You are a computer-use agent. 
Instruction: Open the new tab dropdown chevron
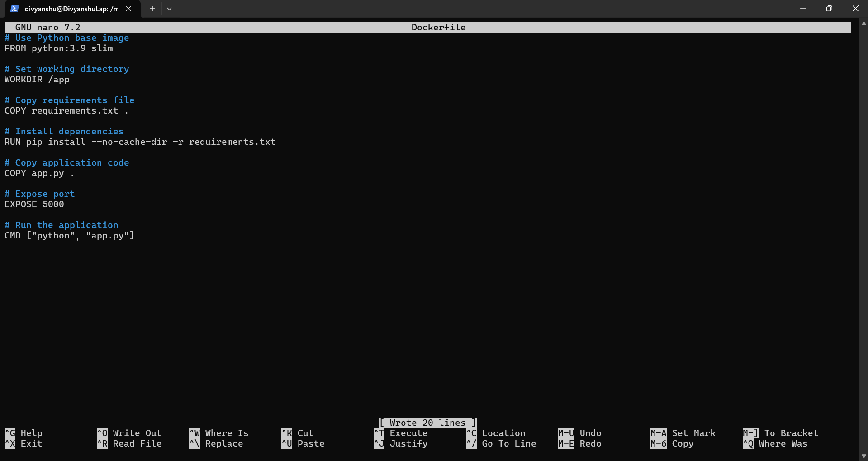click(x=170, y=9)
